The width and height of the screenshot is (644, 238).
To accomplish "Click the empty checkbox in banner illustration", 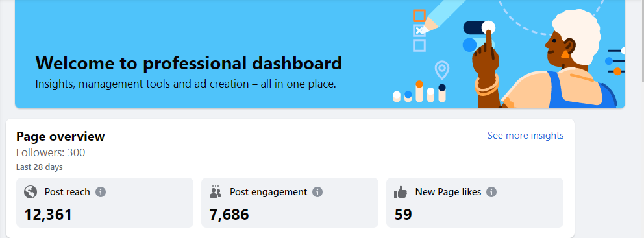I will (x=419, y=45).
